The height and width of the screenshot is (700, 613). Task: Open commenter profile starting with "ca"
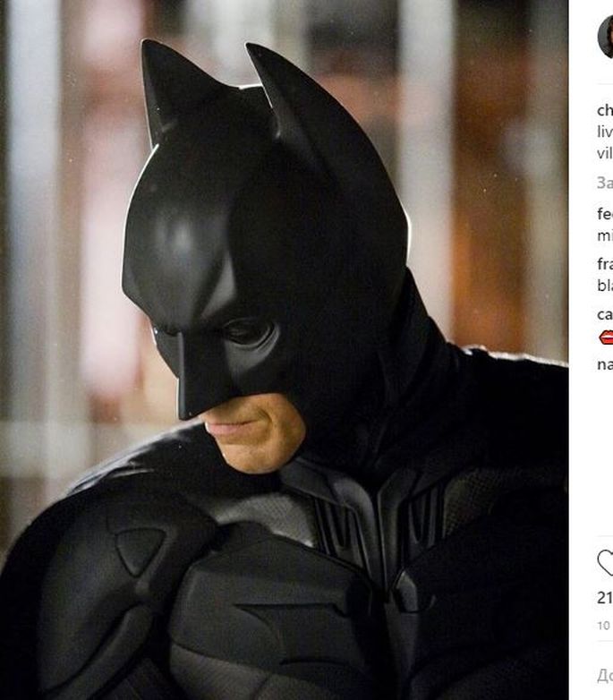pyautogui.click(x=605, y=314)
